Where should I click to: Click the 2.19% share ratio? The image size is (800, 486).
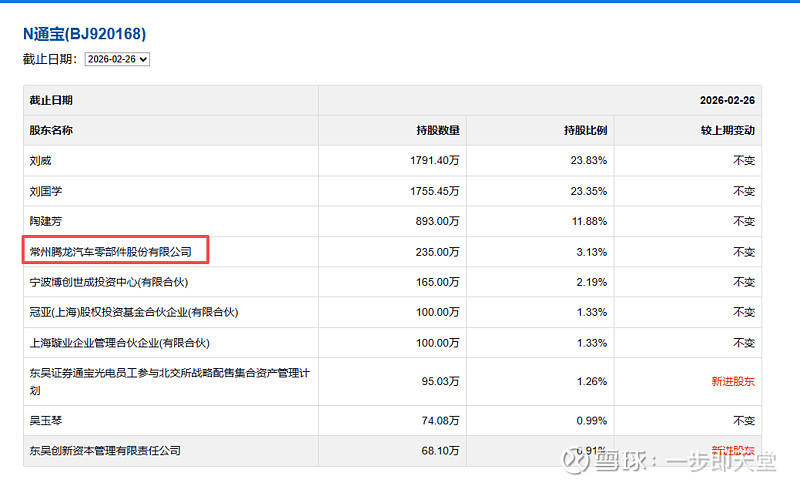pos(592,282)
